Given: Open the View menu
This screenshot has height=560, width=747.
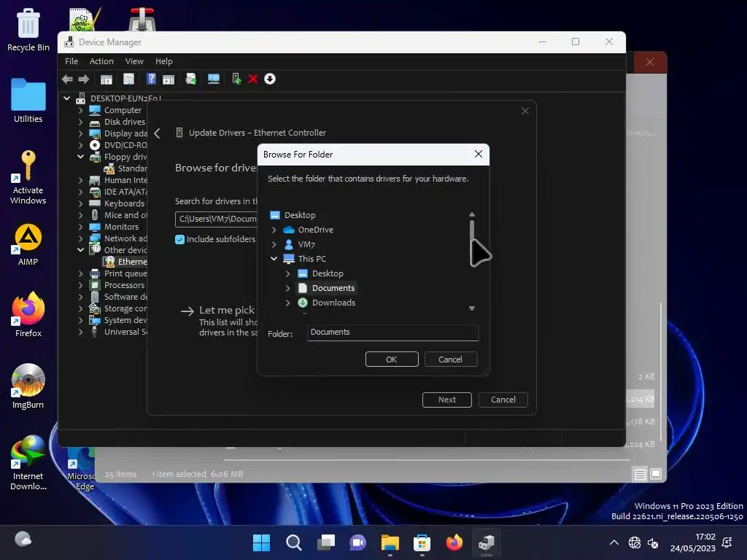Looking at the screenshot, I should (134, 61).
